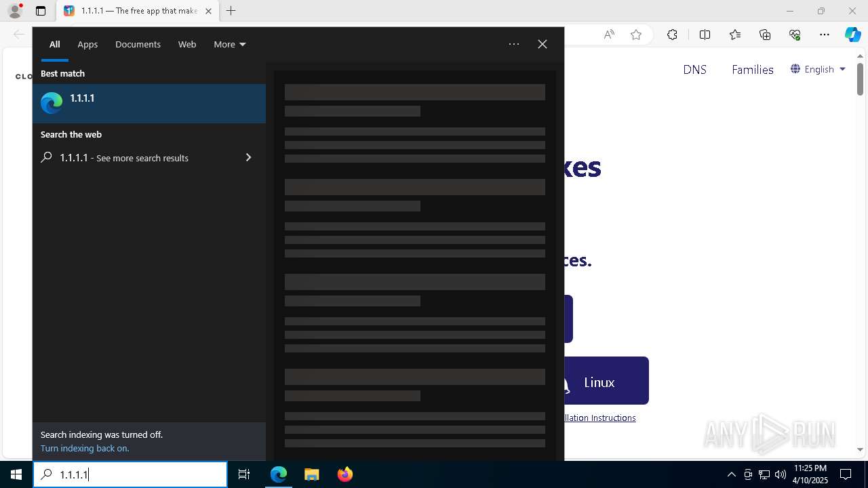868x488 pixels.
Task: Click the tray safely remove hardware icon
Action: pos(748,474)
